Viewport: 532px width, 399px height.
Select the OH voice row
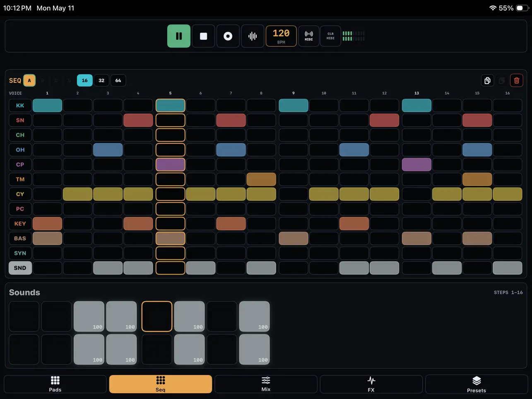point(20,150)
